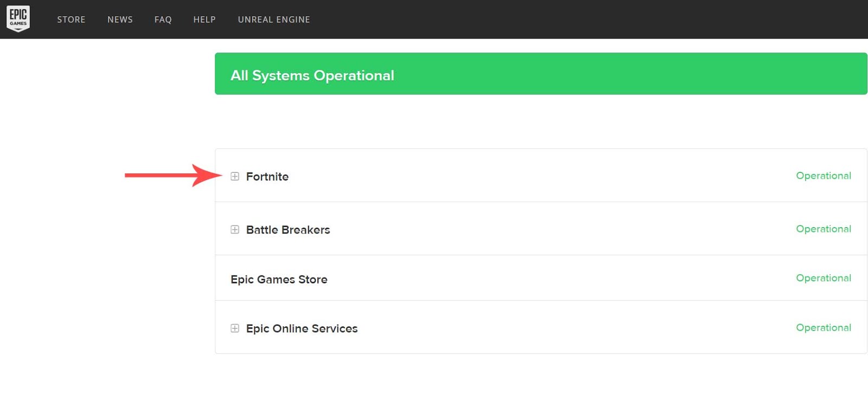The width and height of the screenshot is (868, 400).
Task: Open the NEWS menu item
Action: (x=120, y=20)
